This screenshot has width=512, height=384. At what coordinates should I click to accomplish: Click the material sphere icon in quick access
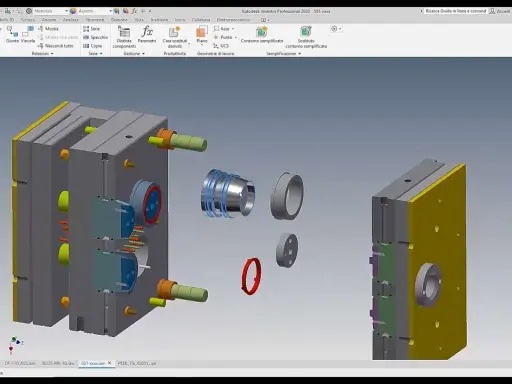(29, 11)
